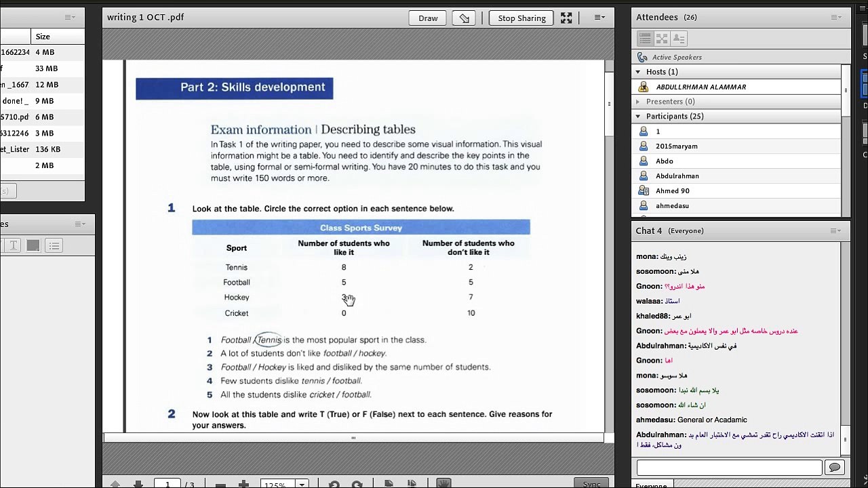Click the writing 1 OCT .pdf title
Screen dimensions: 868x488
[145, 18]
